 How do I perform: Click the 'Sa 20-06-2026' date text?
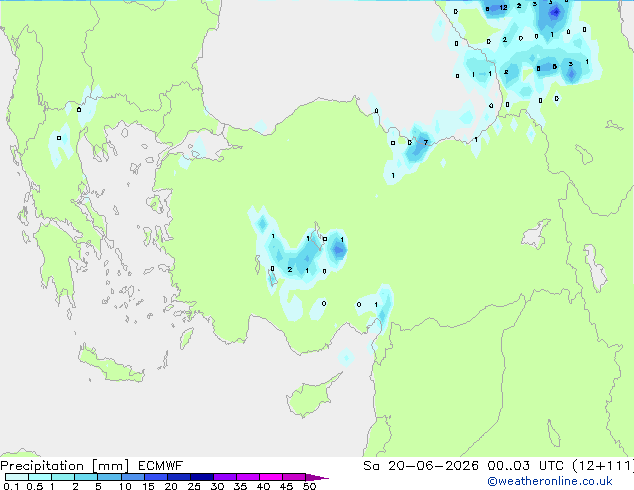421,466
